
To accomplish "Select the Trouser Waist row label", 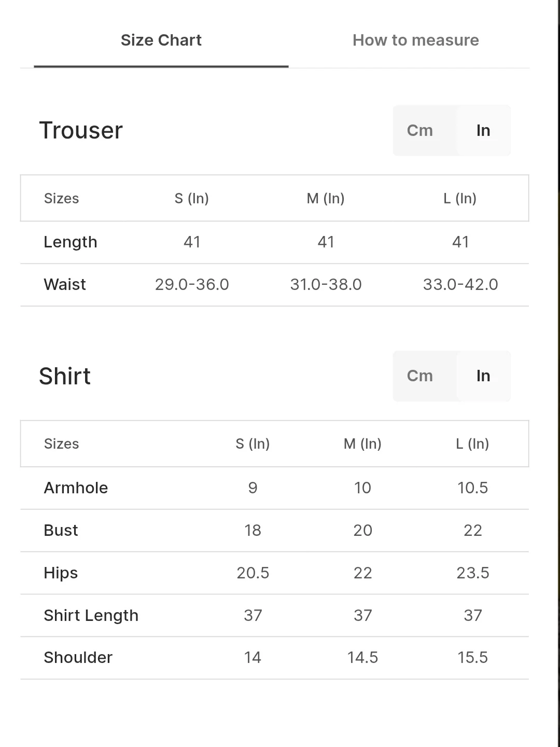I will [65, 284].
